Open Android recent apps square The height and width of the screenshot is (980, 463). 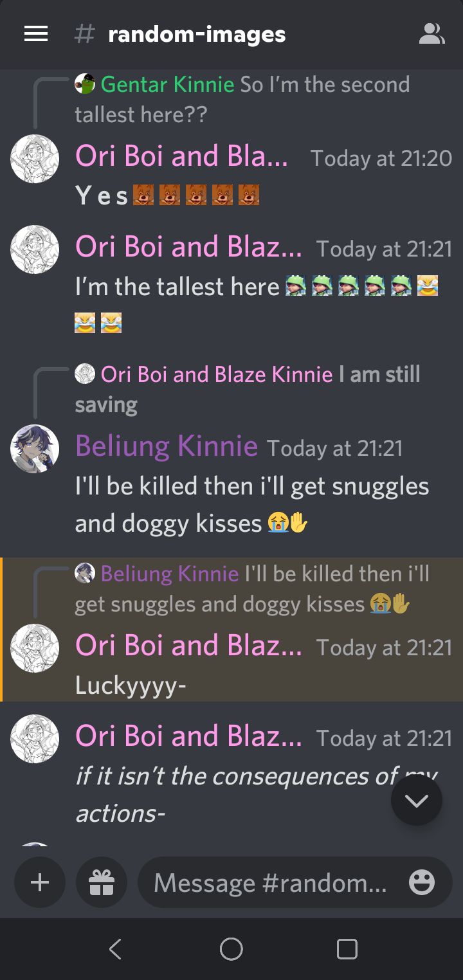coord(347,948)
